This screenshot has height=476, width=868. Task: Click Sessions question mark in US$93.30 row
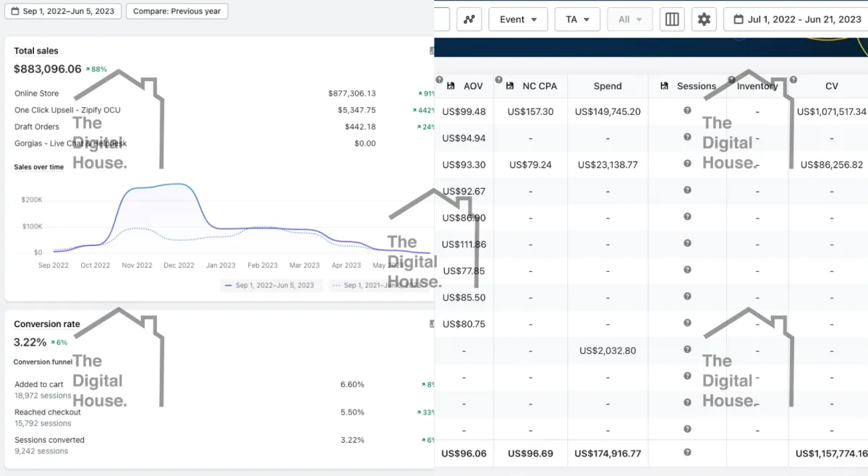click(687, 163)
